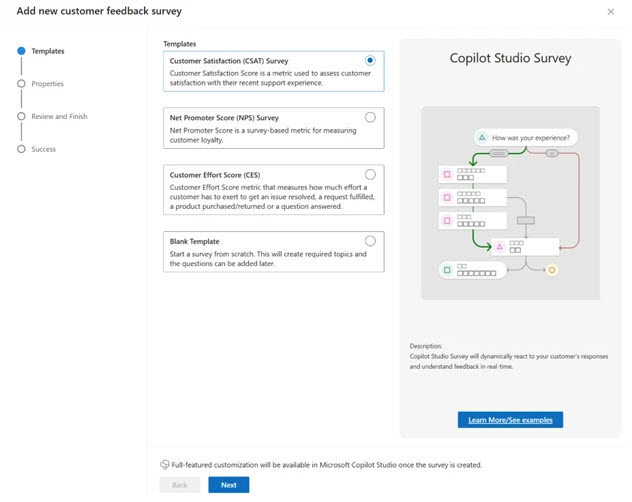Select the Customer Satisfaction (CSAT) Survey radio button
Image resolution: width=632 pixels, height=502 pixels.
371,61
